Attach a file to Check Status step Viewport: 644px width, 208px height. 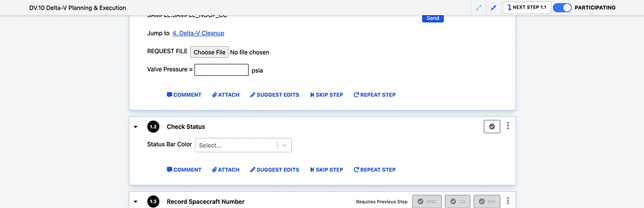point(225,170)
